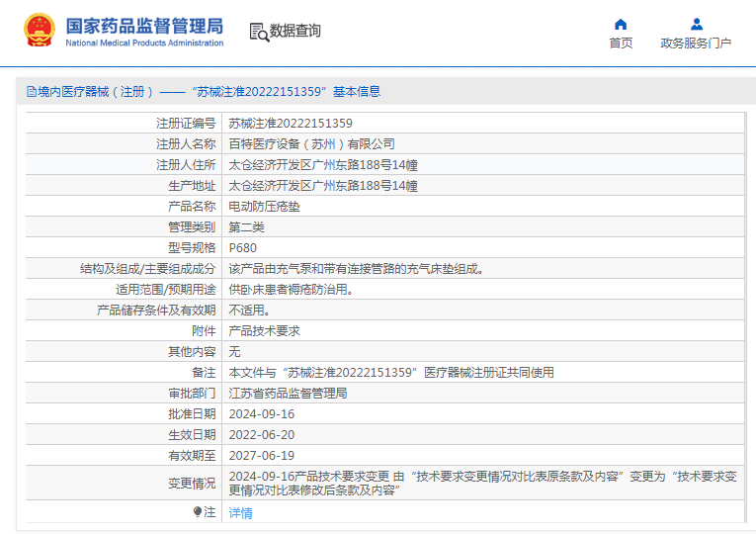Click the 其他内容 label
Image resolution: width=756 pixels, height=534 pixels.
point(192,352)
